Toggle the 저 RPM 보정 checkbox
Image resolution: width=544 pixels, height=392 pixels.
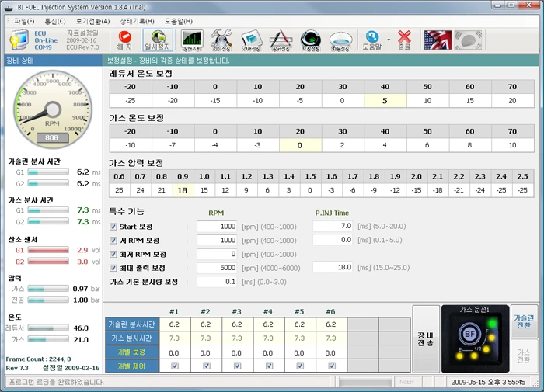coord(113,240)
